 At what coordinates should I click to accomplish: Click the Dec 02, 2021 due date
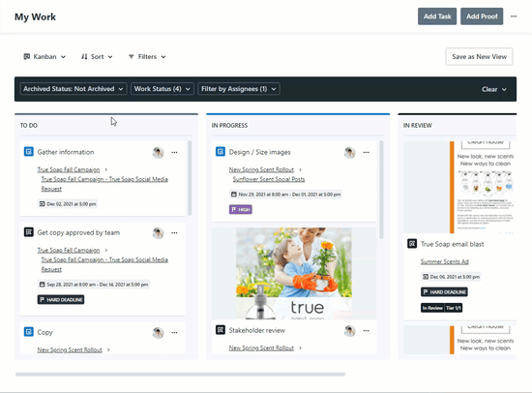[68, 204]
